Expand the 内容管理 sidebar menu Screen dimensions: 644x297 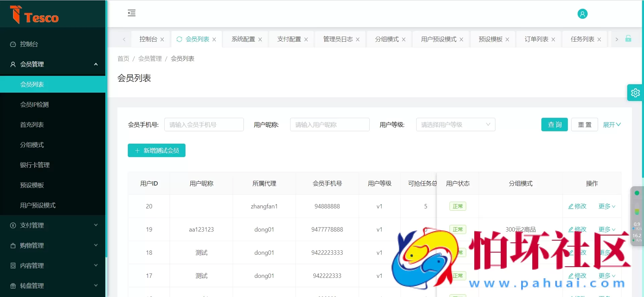point(53,265)
